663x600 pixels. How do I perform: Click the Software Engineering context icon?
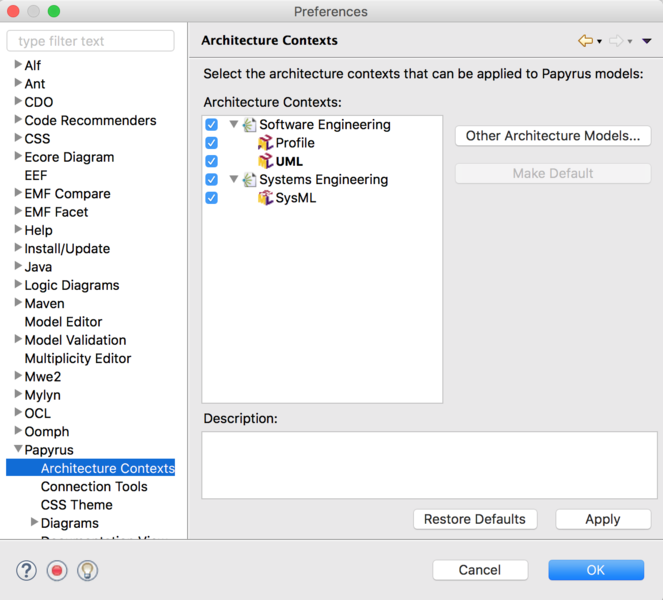click(250, 125)
